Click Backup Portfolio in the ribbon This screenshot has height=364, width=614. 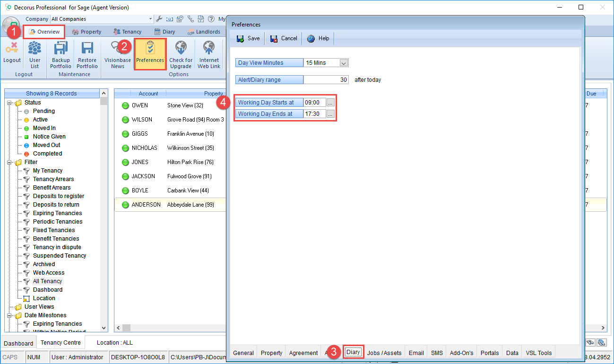[x=61, y=55]
